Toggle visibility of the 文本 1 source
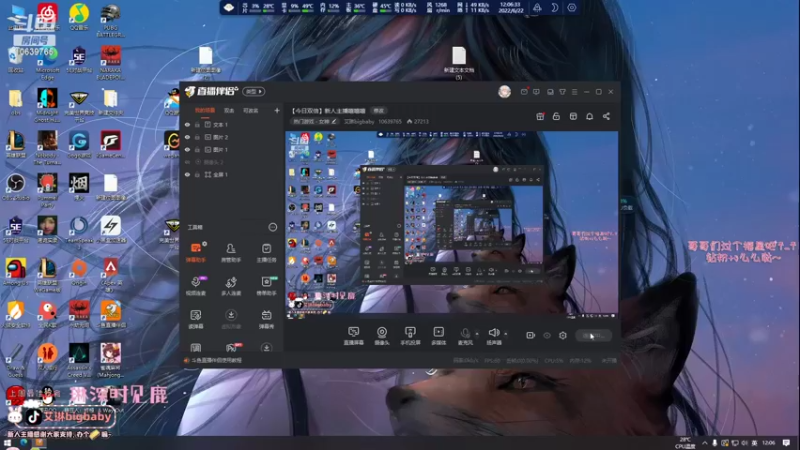 187,124
